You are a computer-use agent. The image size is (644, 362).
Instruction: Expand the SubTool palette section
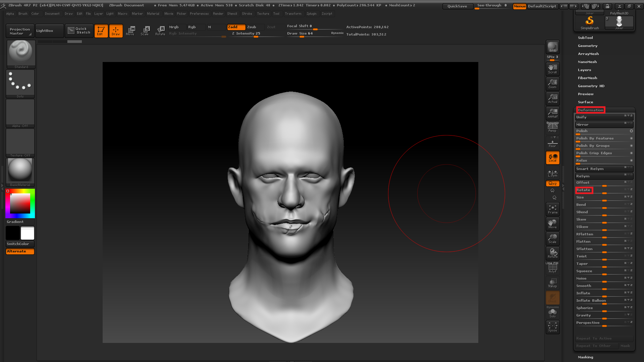pos(585,38)
